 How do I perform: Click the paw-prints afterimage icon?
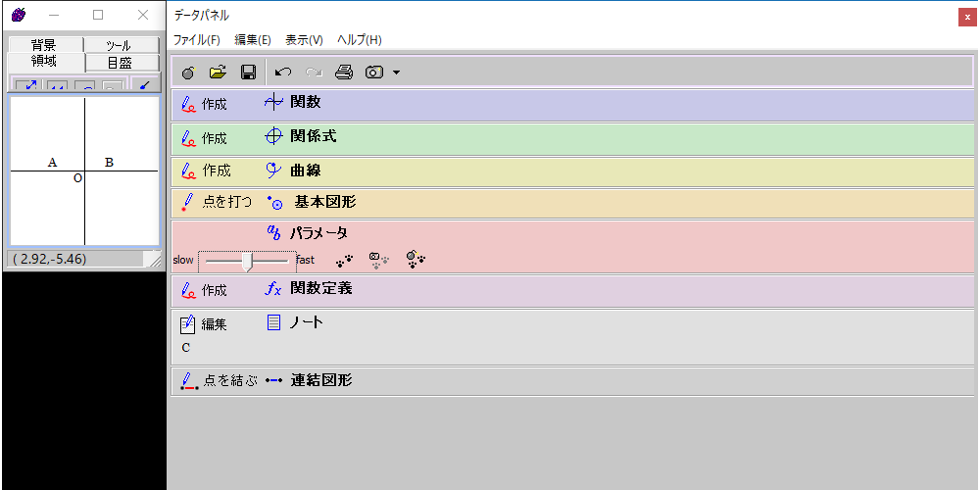coord(344,261)
